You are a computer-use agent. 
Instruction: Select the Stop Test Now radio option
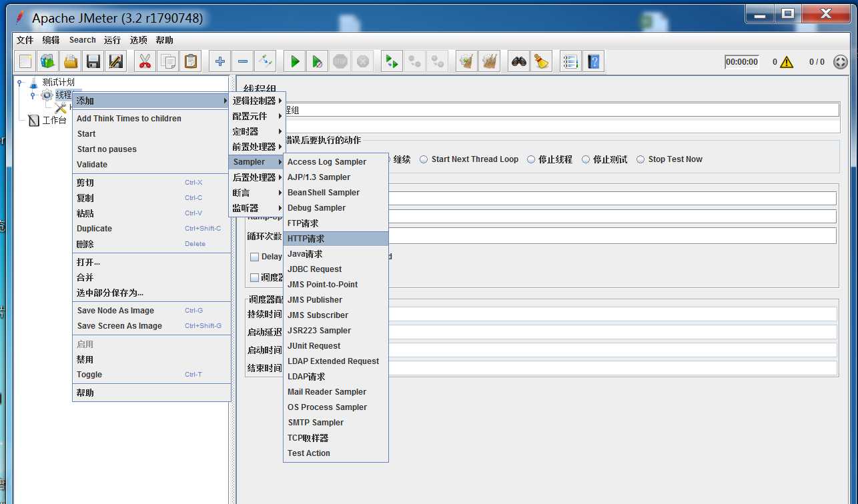pyautogui.click(x=641, y=159)
